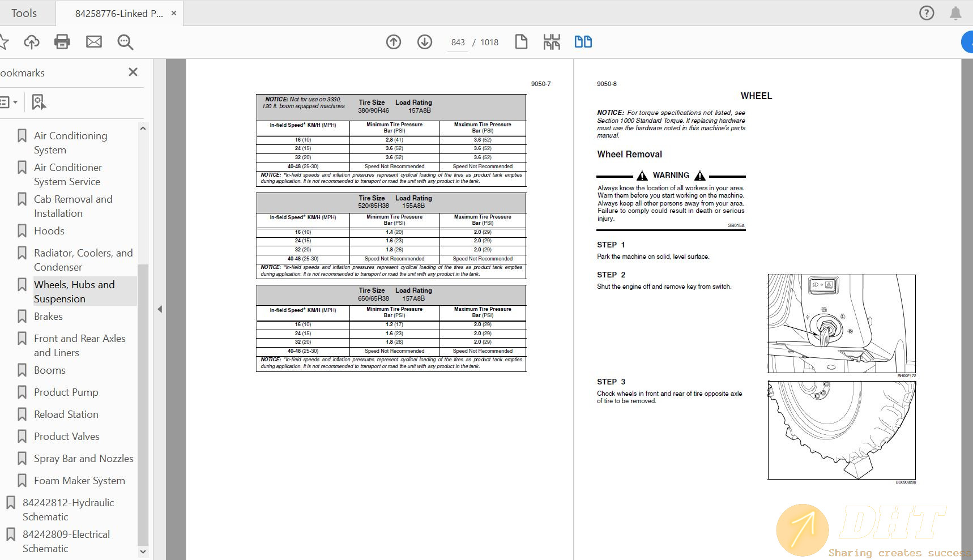Click bookmark icon beside Product Pump
973x560 pixels.
coord(22,392)
